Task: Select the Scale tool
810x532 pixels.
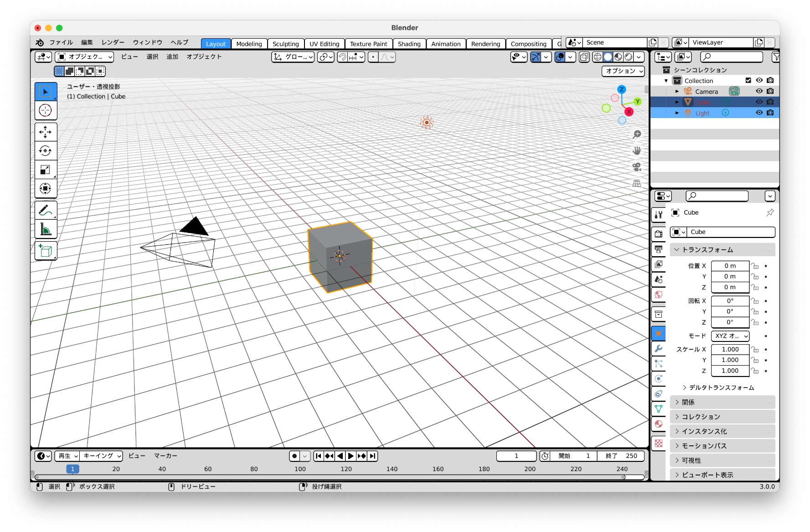Action: pyautogui.click(x=46, y=170)
